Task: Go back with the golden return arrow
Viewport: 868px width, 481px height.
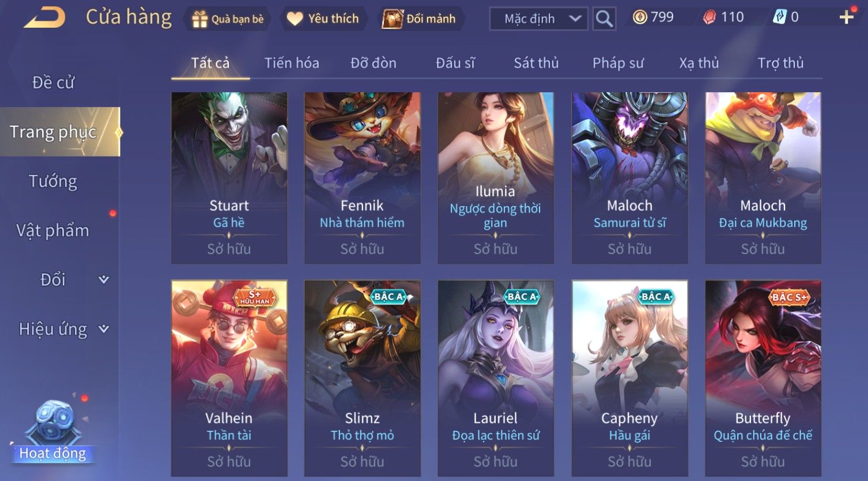Action: click(x=44, y=17)
